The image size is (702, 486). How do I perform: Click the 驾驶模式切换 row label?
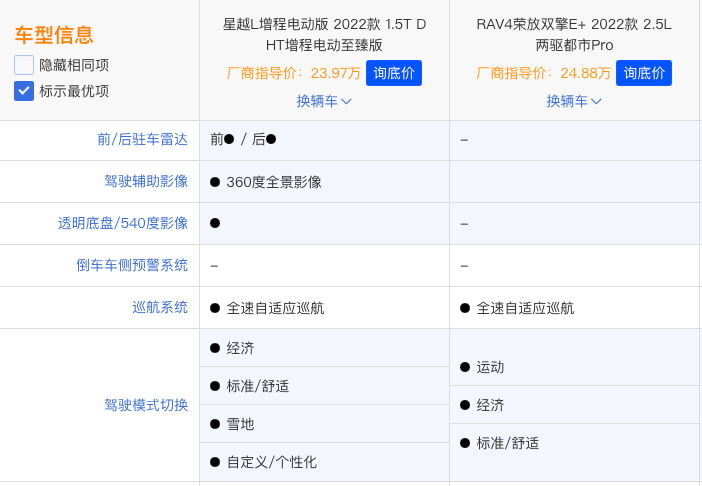click(x=146, y=405)
